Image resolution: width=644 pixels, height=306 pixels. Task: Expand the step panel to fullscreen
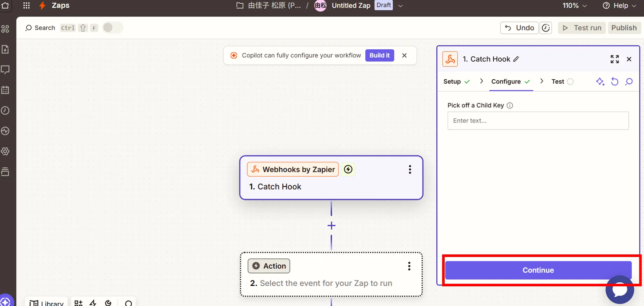614,59
